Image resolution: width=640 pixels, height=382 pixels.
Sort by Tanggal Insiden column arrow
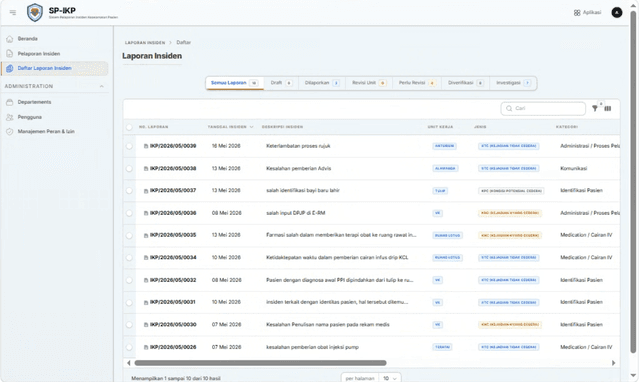coord(251,127)
